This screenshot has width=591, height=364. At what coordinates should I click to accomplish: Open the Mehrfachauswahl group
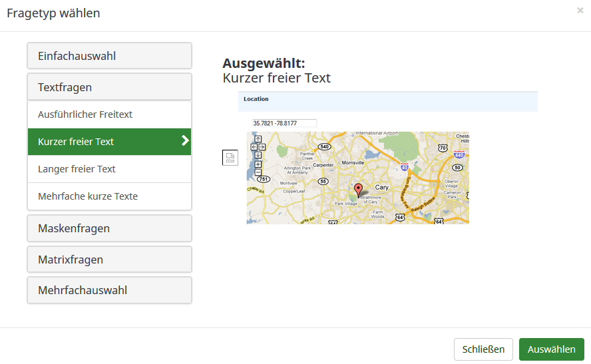pyautogui.click(x=109, y=290)
